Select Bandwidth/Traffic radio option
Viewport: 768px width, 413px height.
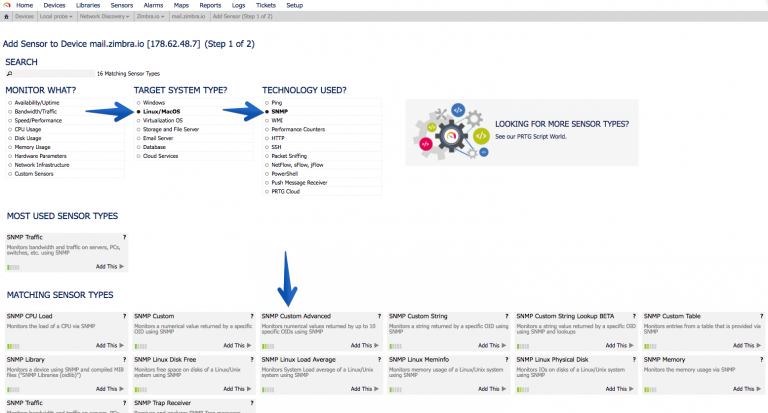click(10, 112)
